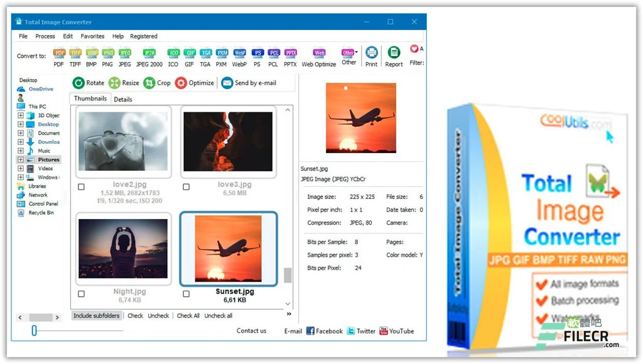This screenshot has width=643, height=364.
Task: Open the E-mail link
Action: point(293,331)
